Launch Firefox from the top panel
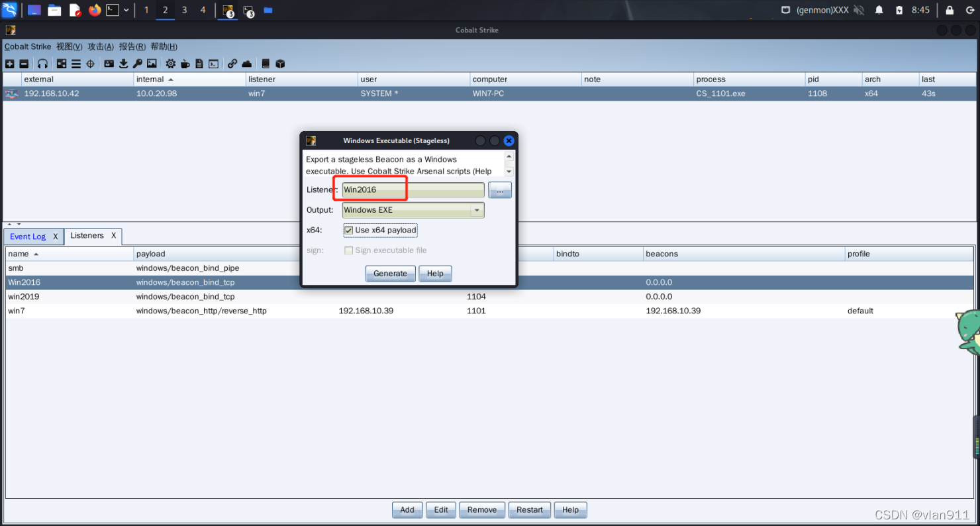This screenshot has height=526, width=980. (x=95, y=10)
